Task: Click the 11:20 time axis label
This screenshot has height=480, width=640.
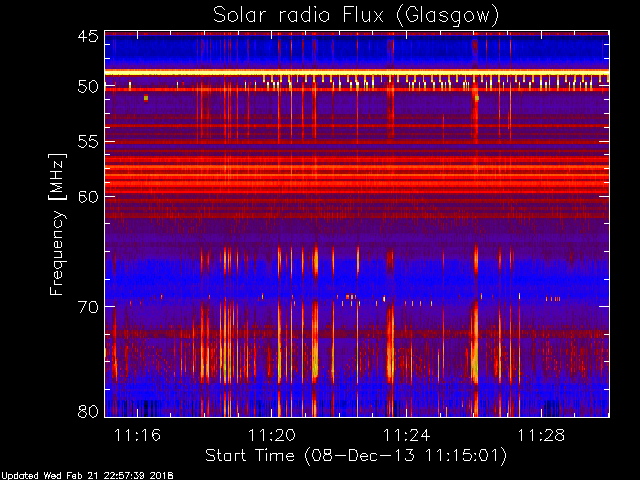Action: [272, 435]
